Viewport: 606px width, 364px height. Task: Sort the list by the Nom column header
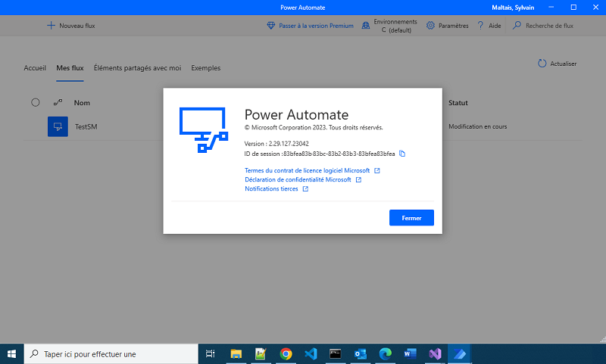coord(82,102)
